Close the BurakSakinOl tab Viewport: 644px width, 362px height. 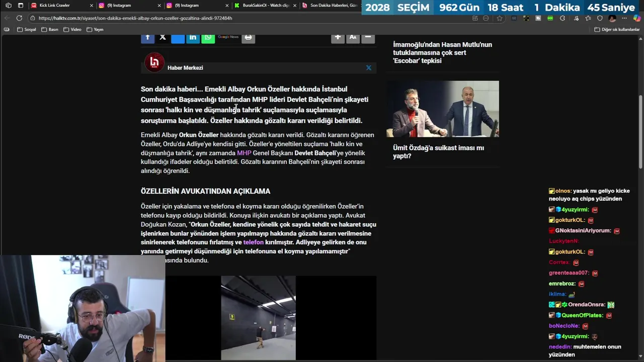[295, 6]
